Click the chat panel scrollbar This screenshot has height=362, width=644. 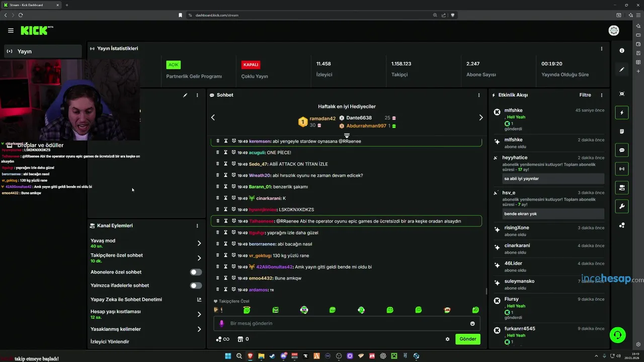486,291
